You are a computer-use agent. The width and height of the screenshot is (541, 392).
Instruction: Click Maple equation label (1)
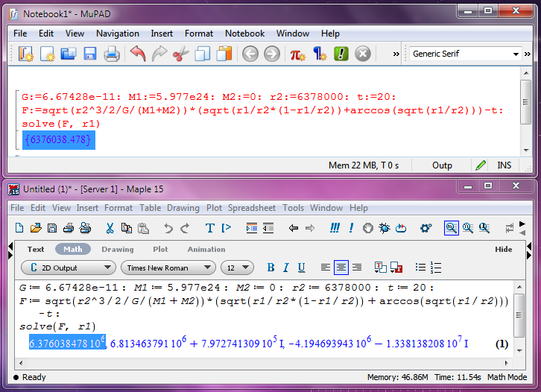tap(502, 344)
